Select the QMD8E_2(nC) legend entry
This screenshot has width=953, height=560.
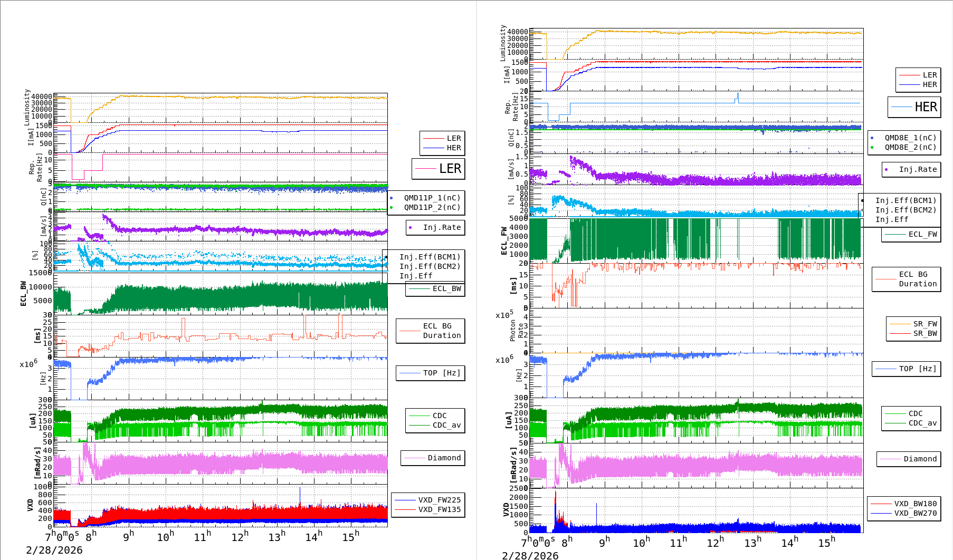pyautogui.click(x=910, y=147)
